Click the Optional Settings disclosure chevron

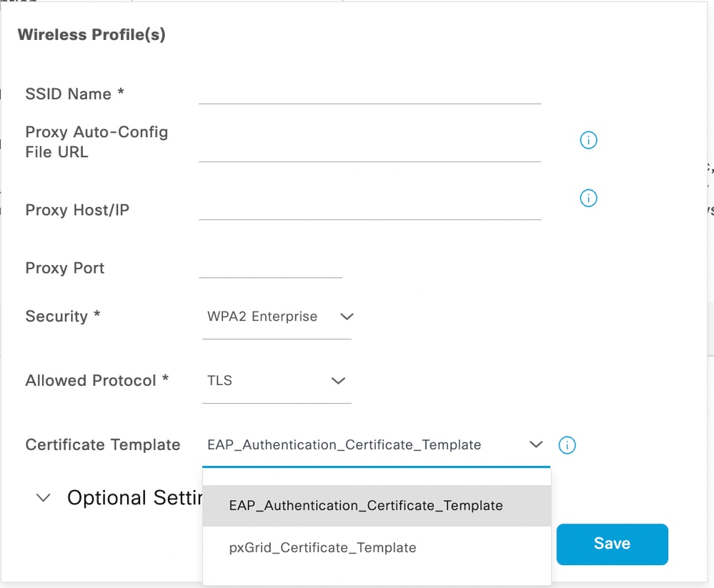tap(43, 498)
